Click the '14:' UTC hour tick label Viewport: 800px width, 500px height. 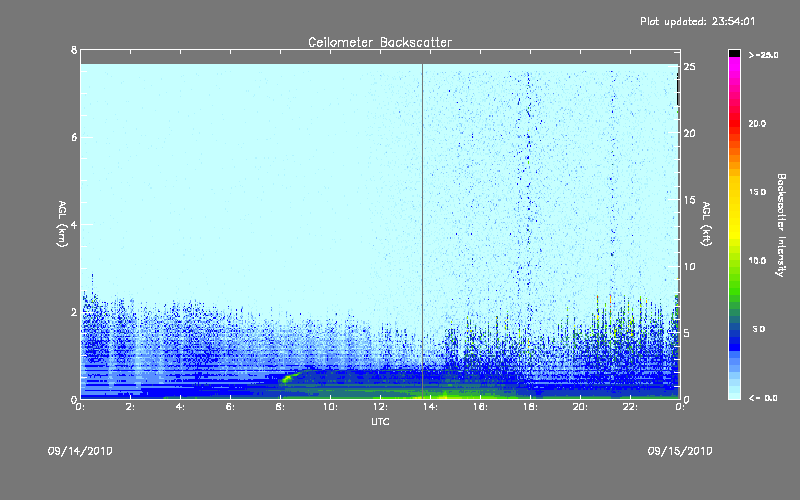point(430,407)
